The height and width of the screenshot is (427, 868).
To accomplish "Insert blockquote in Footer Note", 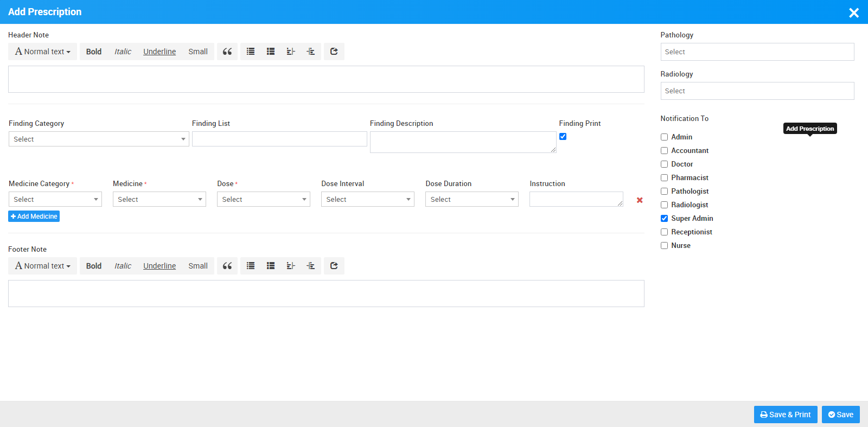I will 227,266.
